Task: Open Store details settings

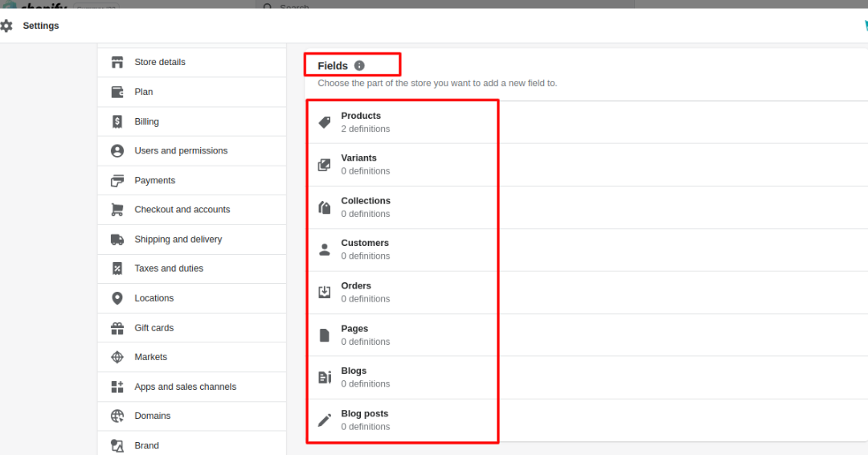Action: pos(192,62)
